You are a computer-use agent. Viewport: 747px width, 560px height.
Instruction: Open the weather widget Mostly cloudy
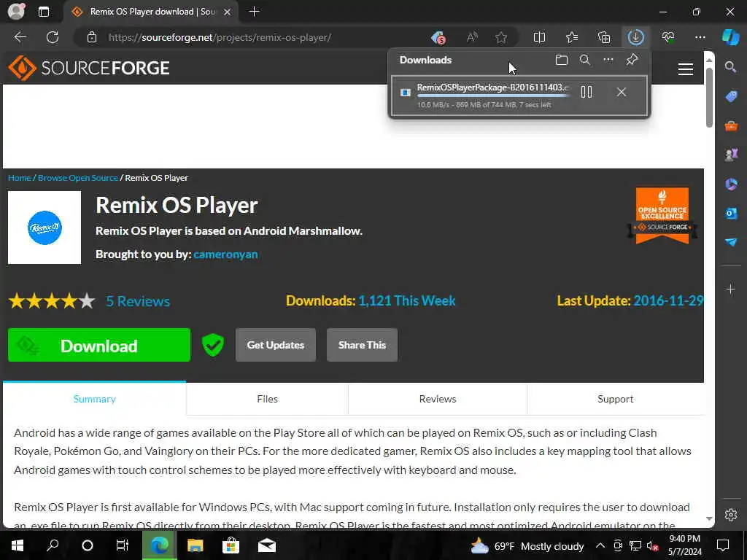(527, 545)
